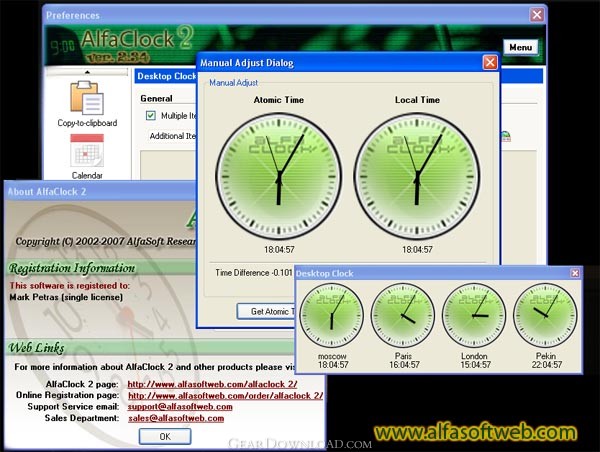Click the sidebar scroll-up arrow in Preferences
The image size is (600, 452).
pyautogui.click(x=87, y=72)
